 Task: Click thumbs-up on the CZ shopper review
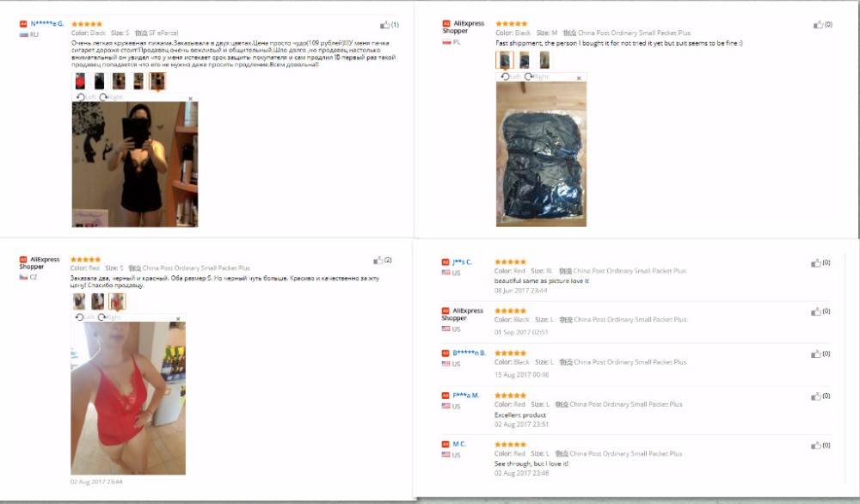378,261
